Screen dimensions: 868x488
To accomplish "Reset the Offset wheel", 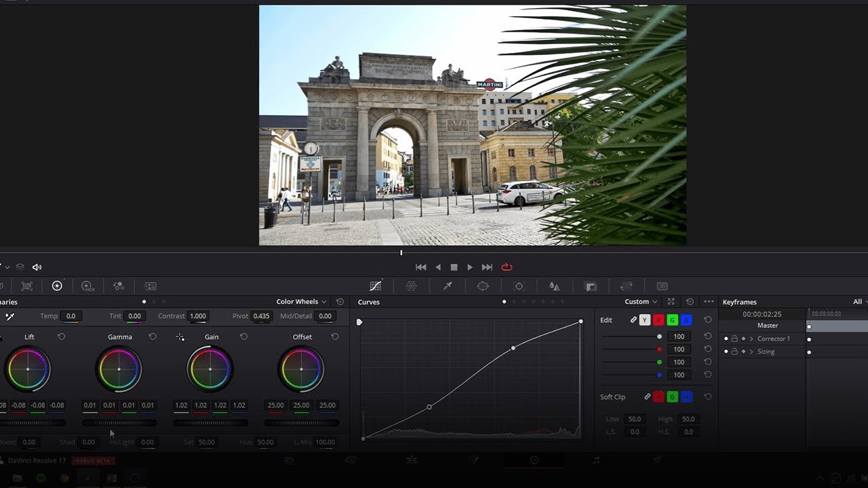I will tap(334, 337).
